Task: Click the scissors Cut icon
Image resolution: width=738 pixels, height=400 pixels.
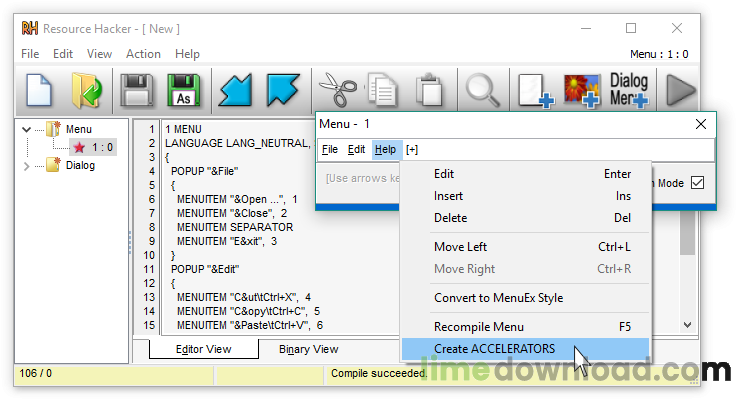Action: click(338, 89)
